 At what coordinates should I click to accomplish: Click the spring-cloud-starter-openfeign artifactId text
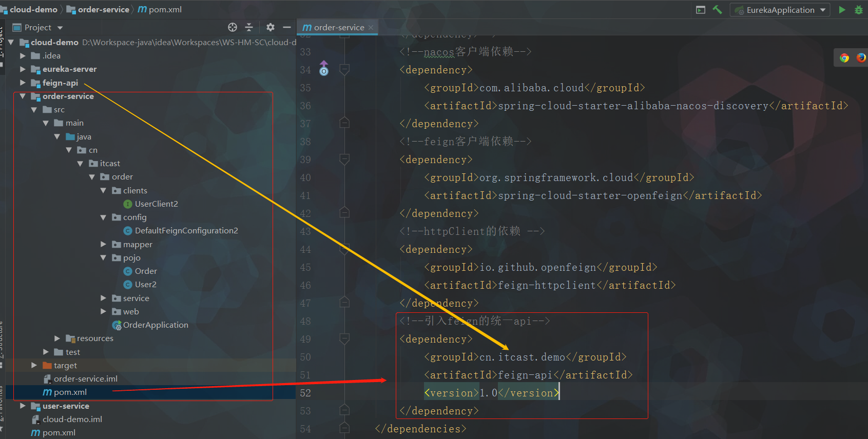click(x=590, y=195)
